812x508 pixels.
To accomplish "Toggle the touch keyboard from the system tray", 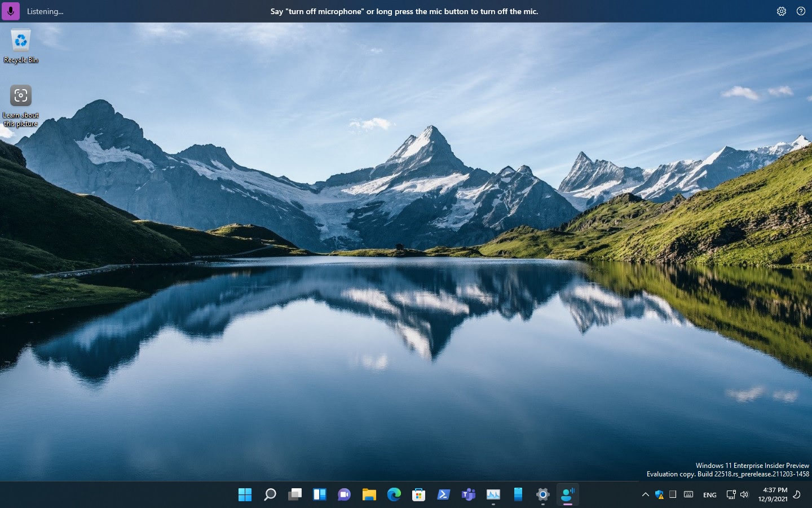I will point(689,494).
